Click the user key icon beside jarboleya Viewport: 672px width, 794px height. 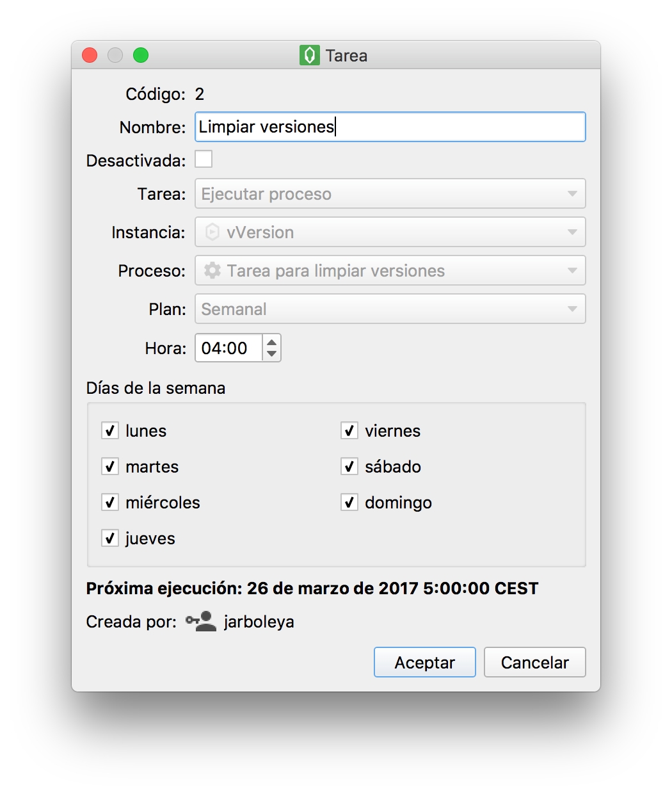(x=201, y=621)
